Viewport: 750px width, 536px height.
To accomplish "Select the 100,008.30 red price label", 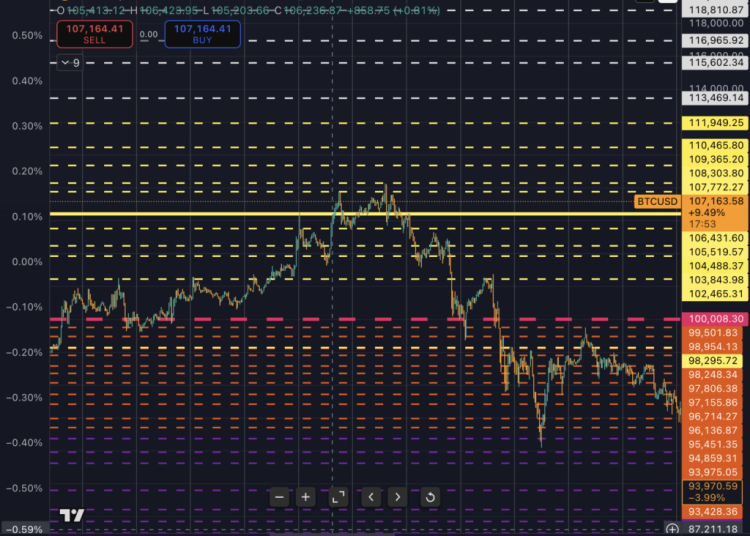I will pos(714,318).
